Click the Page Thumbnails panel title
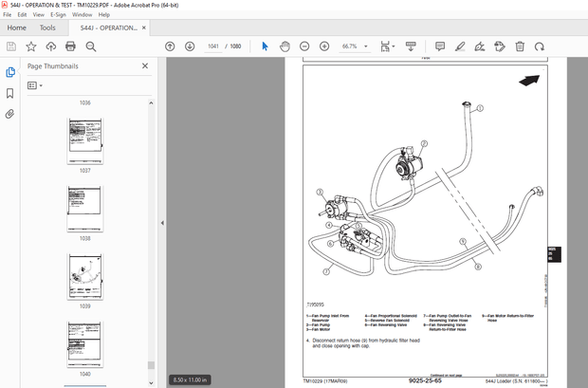Screen dimensions: 588x388 point(53,66)
